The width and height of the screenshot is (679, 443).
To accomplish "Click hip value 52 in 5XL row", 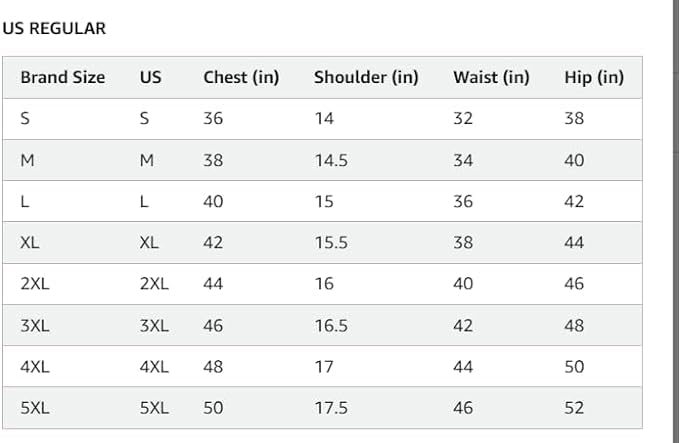I will coord(574,408).
